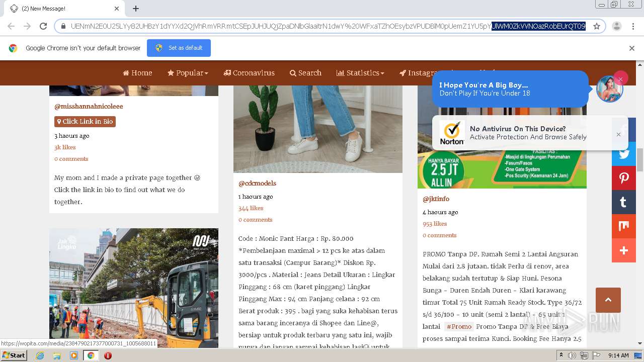Open the excavator construction post image
Screen dimensions: 644x362
coord(134,288)
